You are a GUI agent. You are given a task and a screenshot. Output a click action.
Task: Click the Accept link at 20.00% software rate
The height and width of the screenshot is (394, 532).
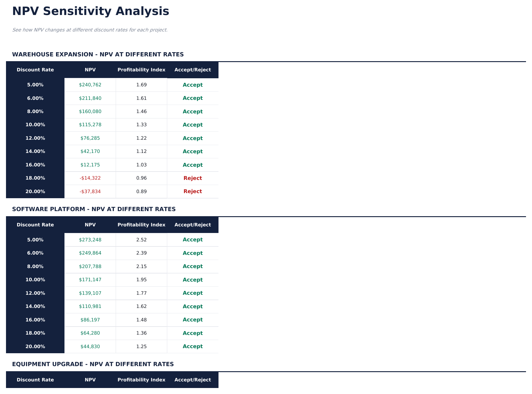point(193,346)
